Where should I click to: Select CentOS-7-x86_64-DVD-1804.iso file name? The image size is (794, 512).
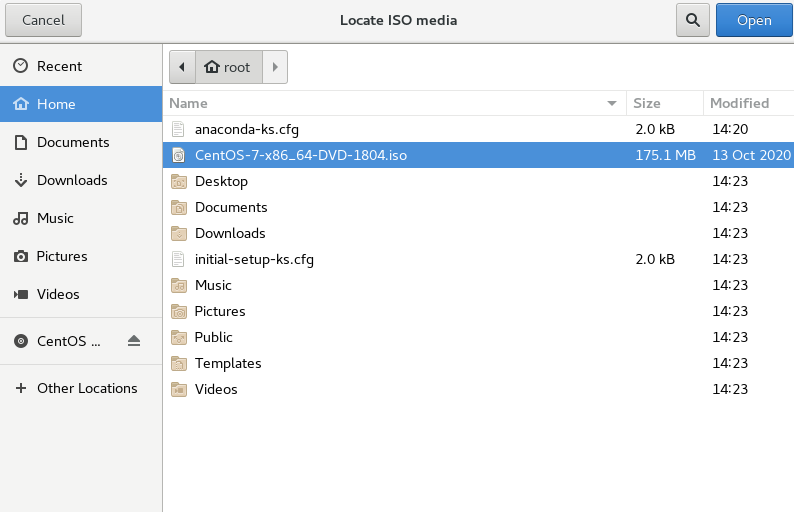click(301, 155)
